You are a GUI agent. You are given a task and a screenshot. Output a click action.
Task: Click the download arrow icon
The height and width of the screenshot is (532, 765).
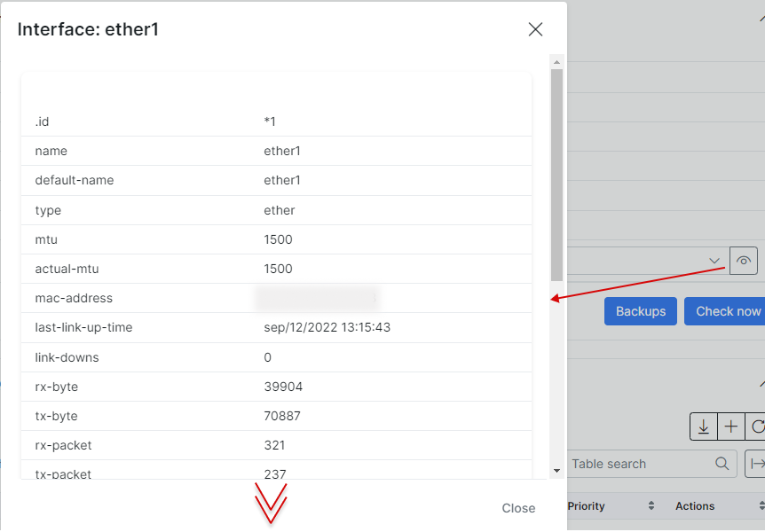[703, 426]
